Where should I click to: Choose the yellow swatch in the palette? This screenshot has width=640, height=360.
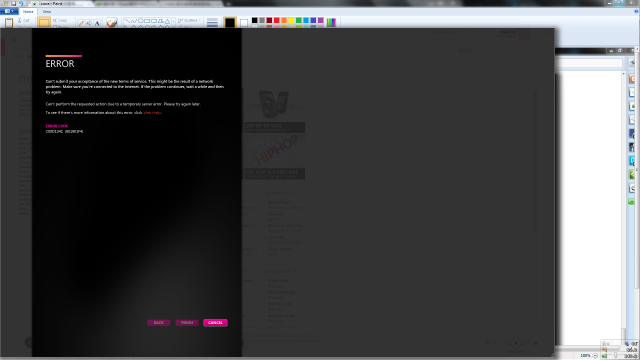pos(291,20)
